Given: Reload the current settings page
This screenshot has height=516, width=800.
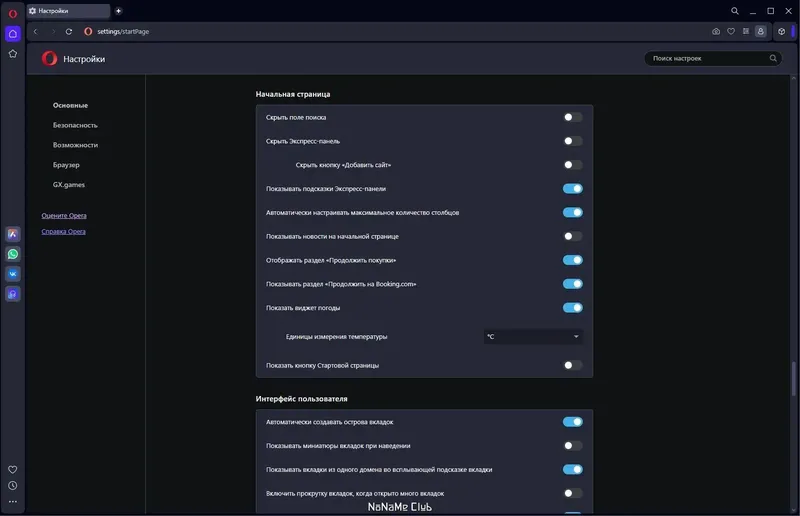Looking at the screenshot, I should coord(69,31).
